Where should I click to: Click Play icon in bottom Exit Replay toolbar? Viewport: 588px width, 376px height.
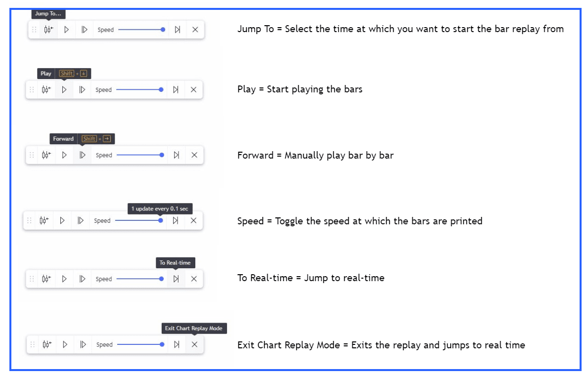point(65,344)
